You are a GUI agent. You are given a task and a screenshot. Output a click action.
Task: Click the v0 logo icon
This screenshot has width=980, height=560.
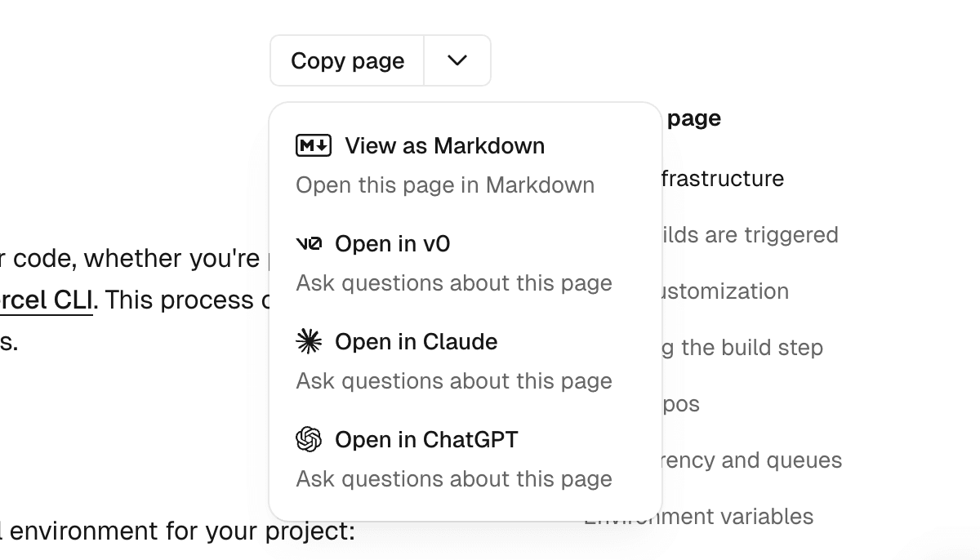309,243
